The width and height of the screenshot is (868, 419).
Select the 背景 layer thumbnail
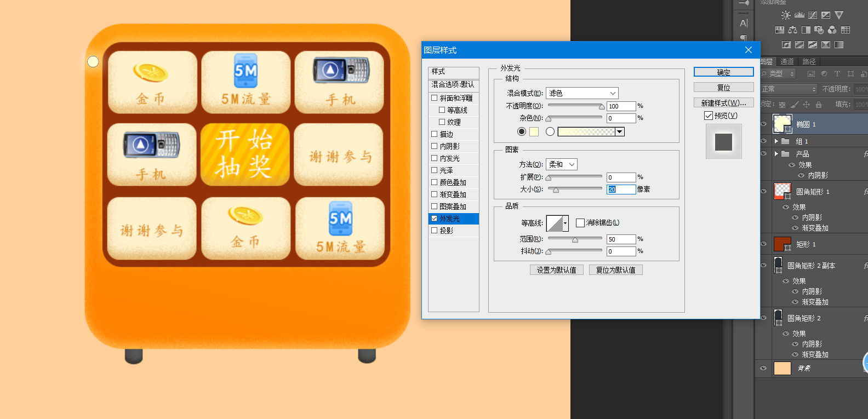[783, 368]
